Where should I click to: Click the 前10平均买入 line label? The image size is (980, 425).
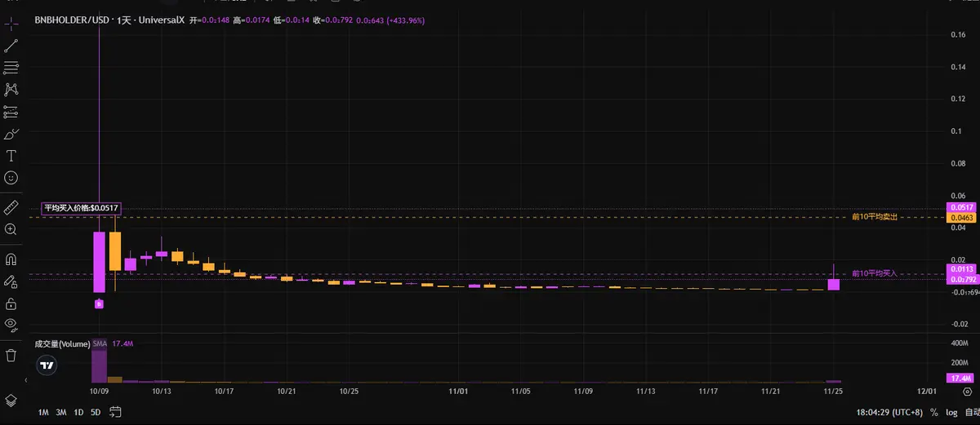875,273
